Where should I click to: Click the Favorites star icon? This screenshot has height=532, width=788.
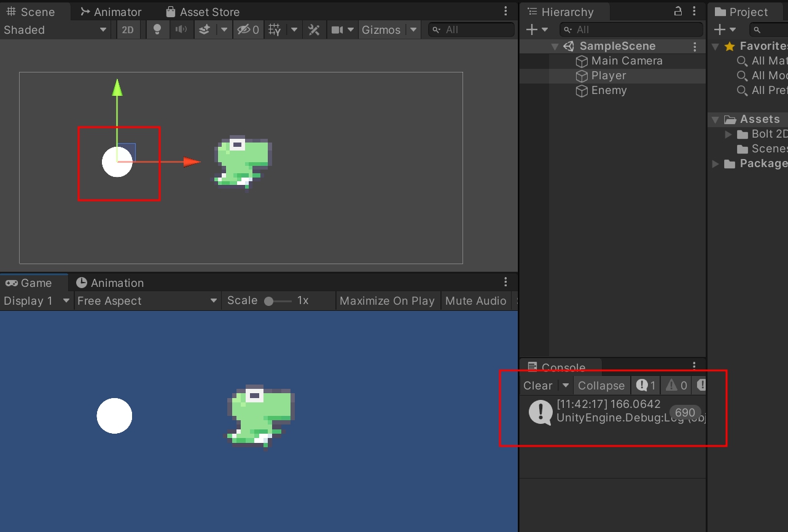730,46
